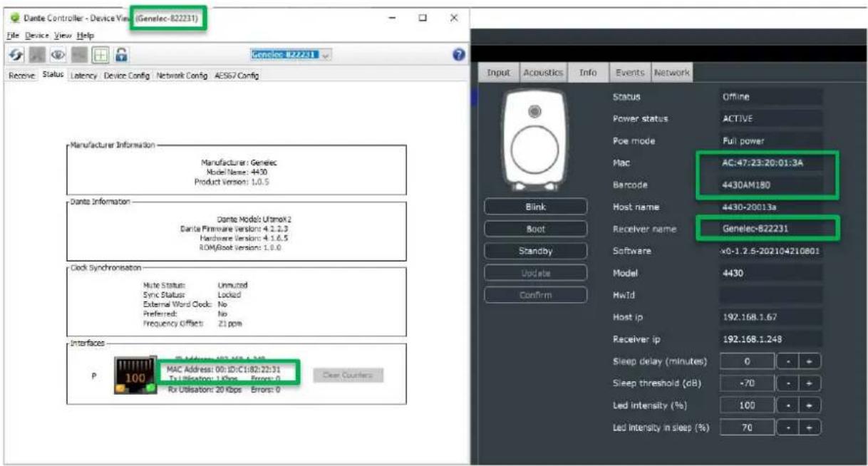Open the blue help question-mark icon

coord(459,54)
